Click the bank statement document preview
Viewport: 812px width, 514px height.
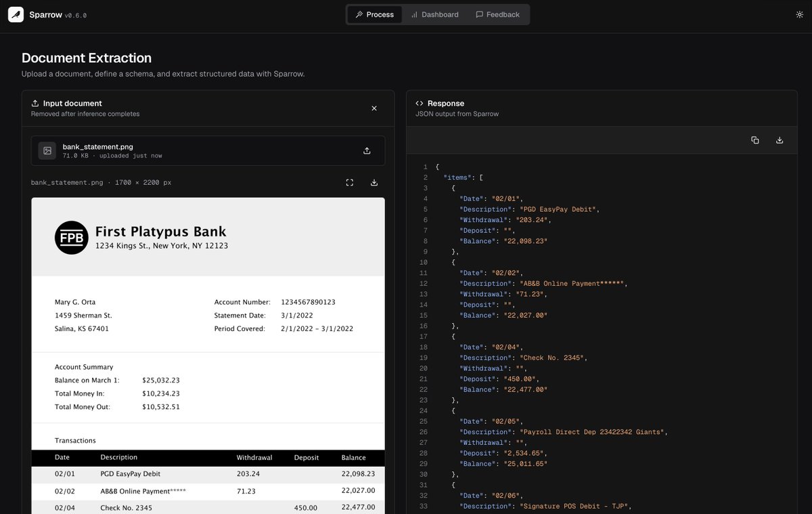pos(208,356)
